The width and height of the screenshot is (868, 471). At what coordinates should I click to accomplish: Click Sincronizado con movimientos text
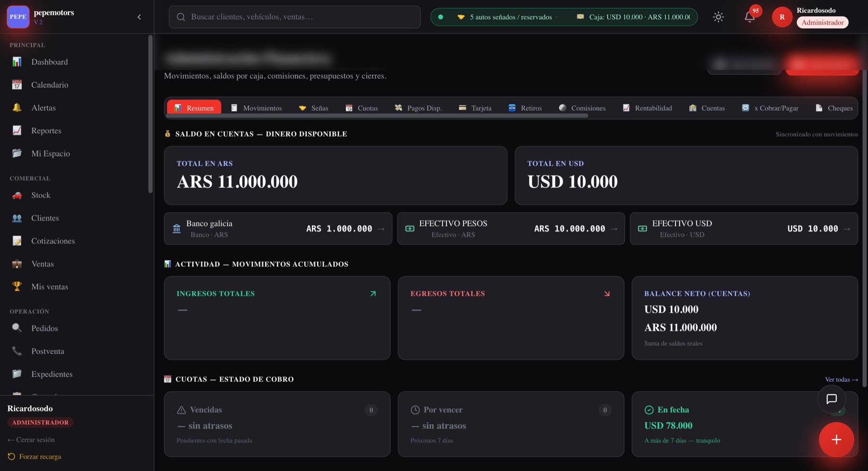click(817, 134)
